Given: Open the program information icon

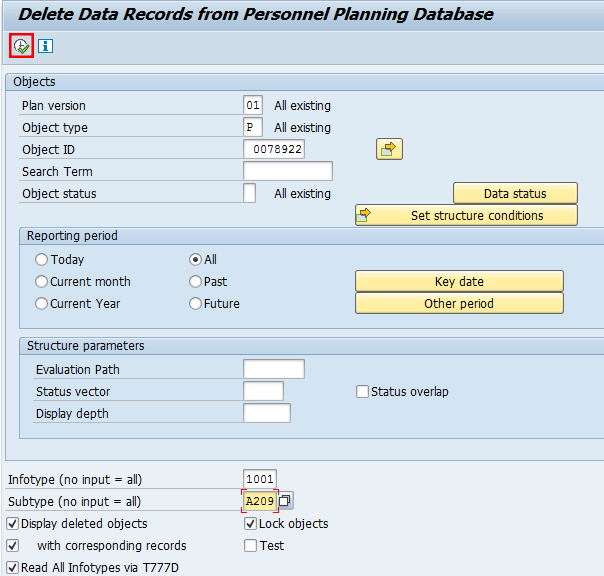Looking at the screenshot, I should coord(46,46).
